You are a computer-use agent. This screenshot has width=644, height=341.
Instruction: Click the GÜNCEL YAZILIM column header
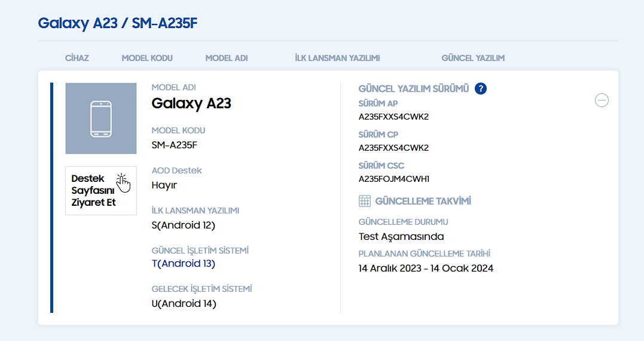pyautogui.click(x=473, y=58)
